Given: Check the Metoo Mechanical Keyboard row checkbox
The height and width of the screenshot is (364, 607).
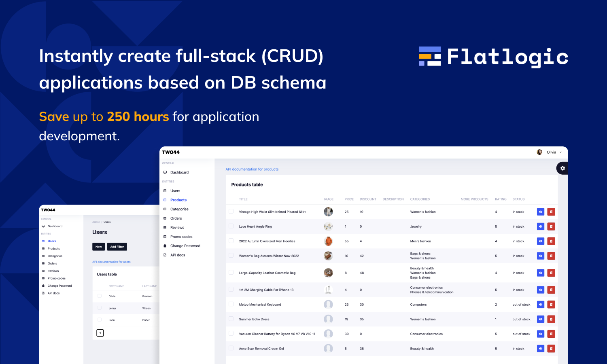Looking at the screenshot, I should tap(231, 304).
